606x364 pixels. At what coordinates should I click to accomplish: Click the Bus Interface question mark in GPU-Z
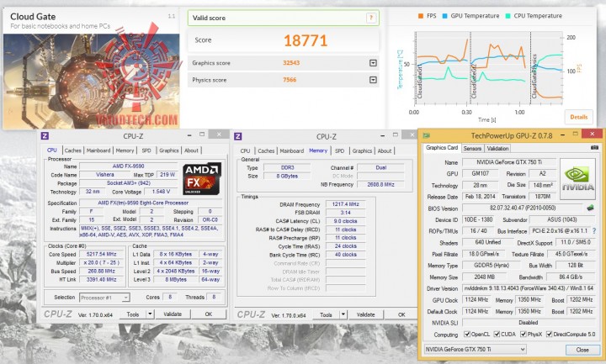pyautogui.click(x=594, y=231)
